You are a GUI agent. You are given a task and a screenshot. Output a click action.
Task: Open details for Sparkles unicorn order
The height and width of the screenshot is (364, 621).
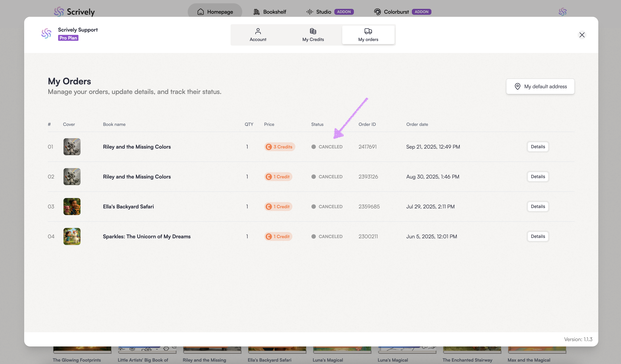pos(538,236)
